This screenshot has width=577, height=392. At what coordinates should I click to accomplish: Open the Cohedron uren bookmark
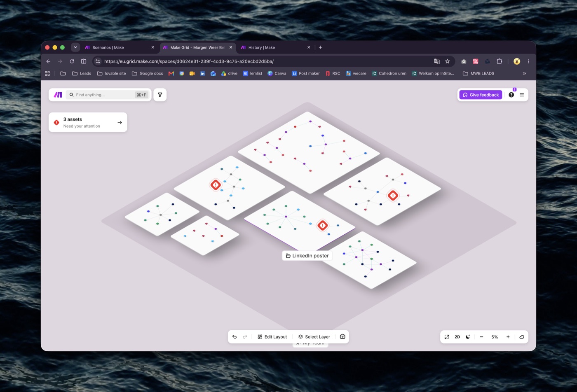[x=389, y=73]
